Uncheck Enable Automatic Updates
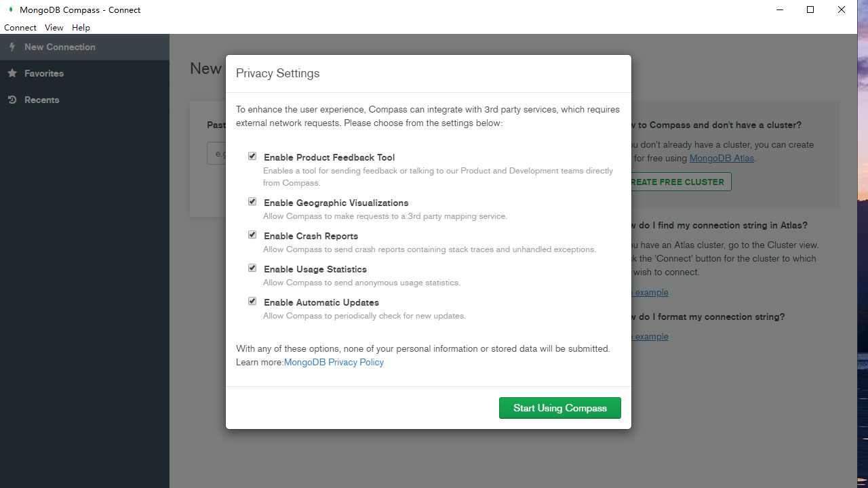 click(252, 301)
